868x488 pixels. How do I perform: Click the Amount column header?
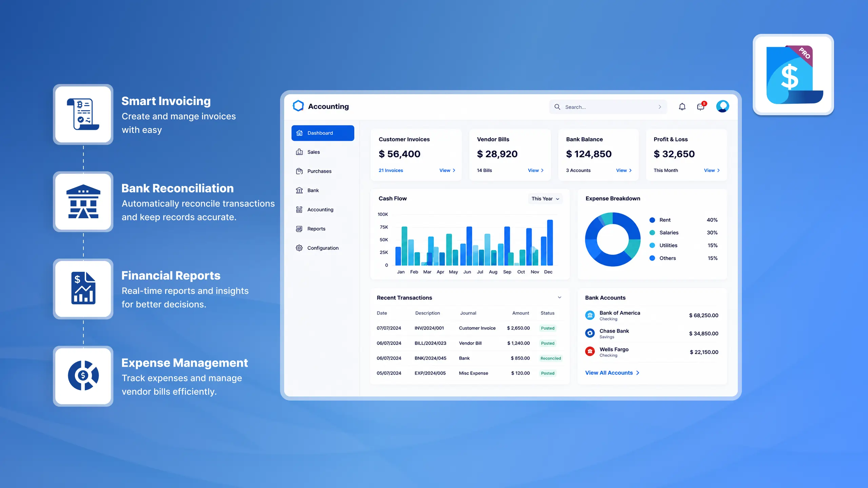point(520,313)
